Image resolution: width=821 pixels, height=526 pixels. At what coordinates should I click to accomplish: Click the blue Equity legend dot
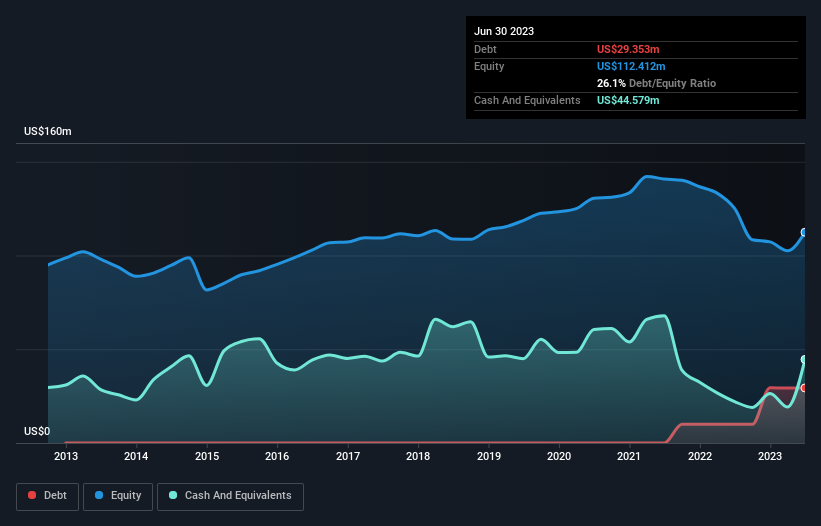(99, 495)
